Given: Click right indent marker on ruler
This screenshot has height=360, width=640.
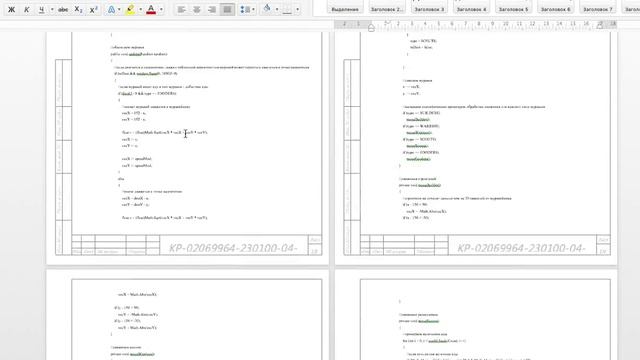Looking at the screenshot, I should tap(600, 26).
